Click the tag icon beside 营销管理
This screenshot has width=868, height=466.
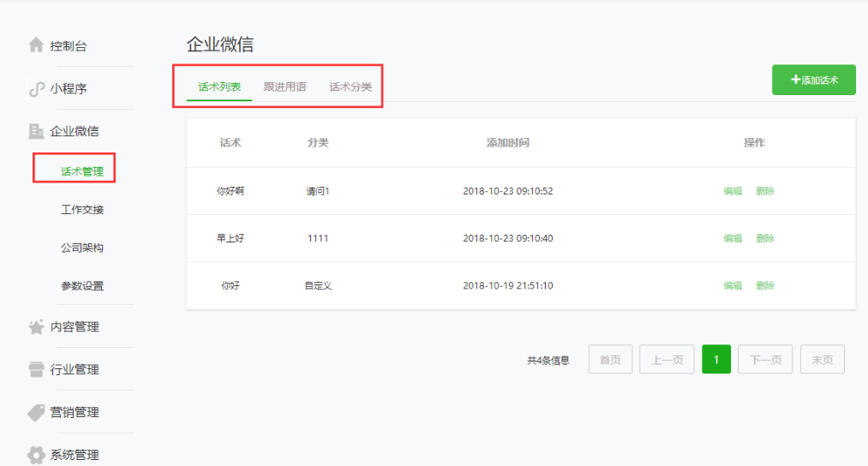(36, 412)
